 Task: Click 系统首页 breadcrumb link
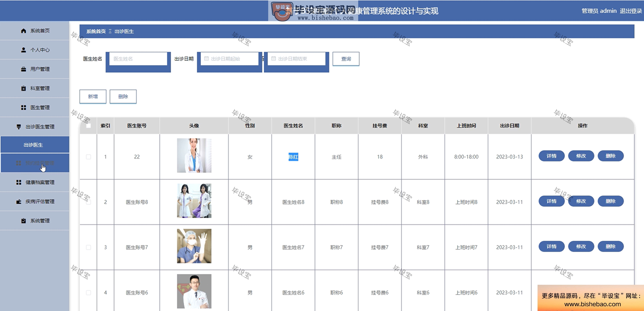[96, 31]
